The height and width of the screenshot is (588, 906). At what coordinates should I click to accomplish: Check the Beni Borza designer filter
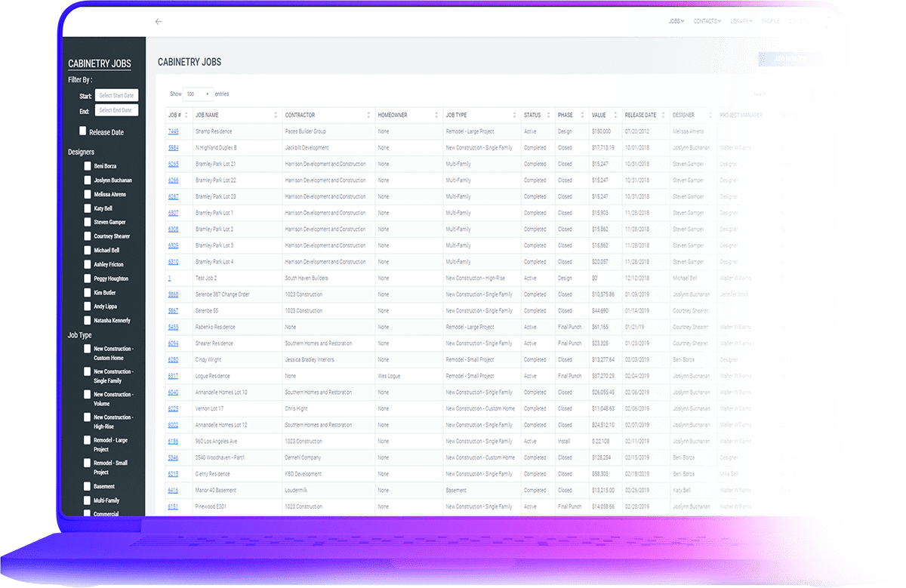tap(88, 166)
